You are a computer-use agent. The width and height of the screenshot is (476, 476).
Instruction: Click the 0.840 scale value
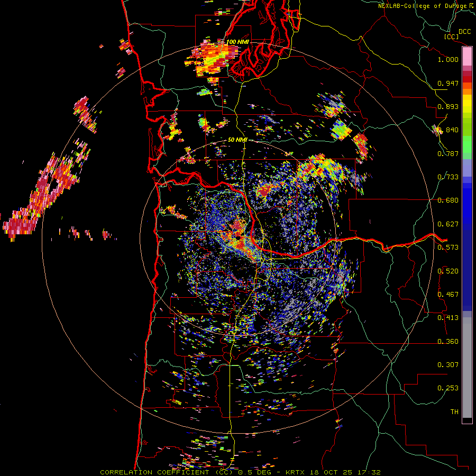coord(448,130)
